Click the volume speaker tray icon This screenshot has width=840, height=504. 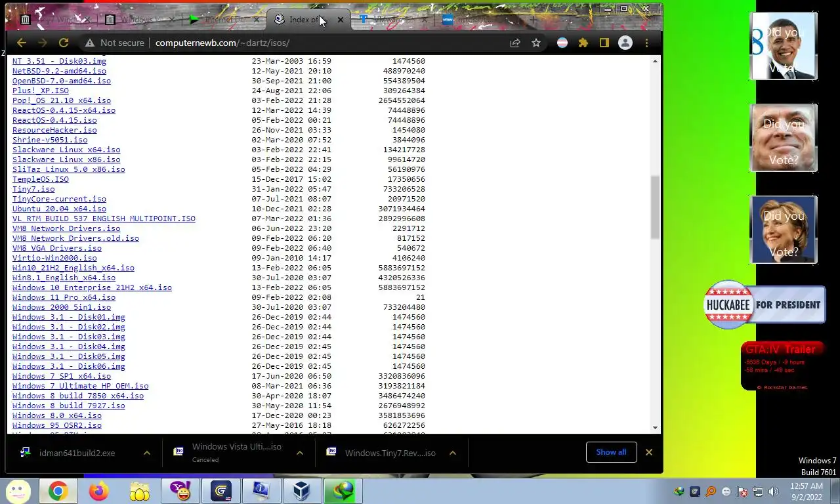pyautogui.click(x=774, y=492)
